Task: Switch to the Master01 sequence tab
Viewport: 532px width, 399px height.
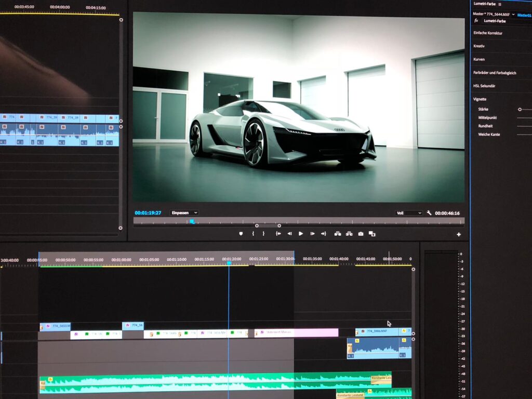Action: pyautogui.click(x=524, y=15)
